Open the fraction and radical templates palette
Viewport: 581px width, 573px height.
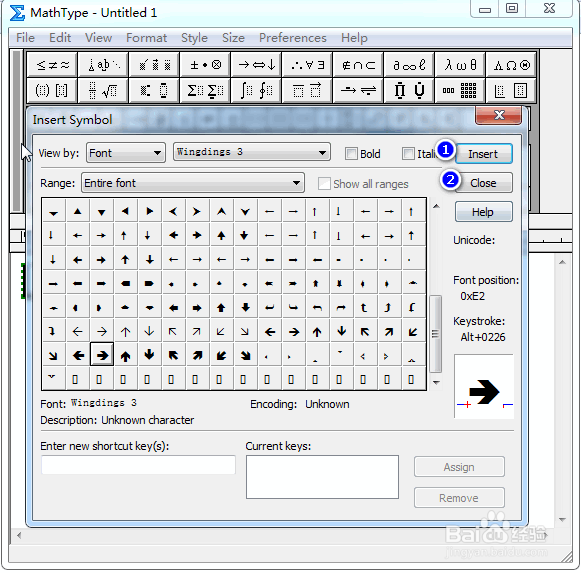click(x=103, y=90)
